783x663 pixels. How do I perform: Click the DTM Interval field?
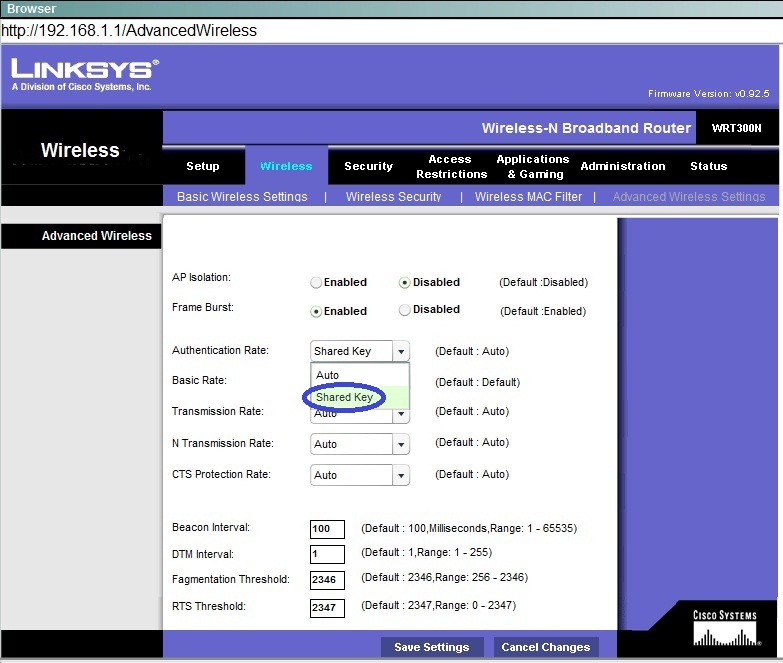click(x=327, y=554)
